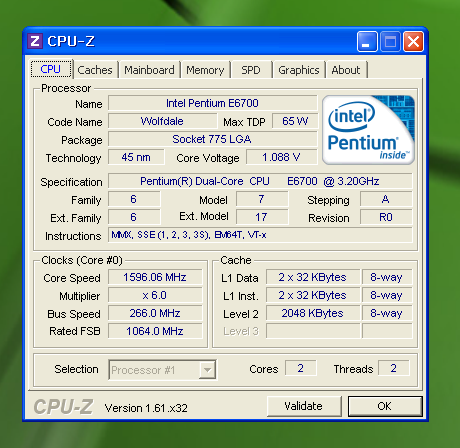The image size is (460, 448).
Task: Click the disabled maximize button
Action: coord(390,42)
